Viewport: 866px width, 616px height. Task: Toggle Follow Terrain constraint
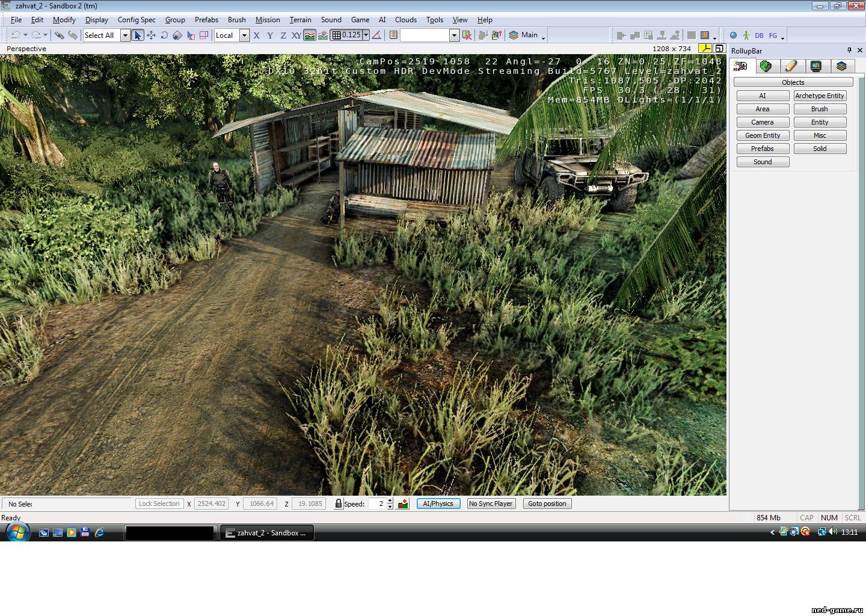[309, 35]
